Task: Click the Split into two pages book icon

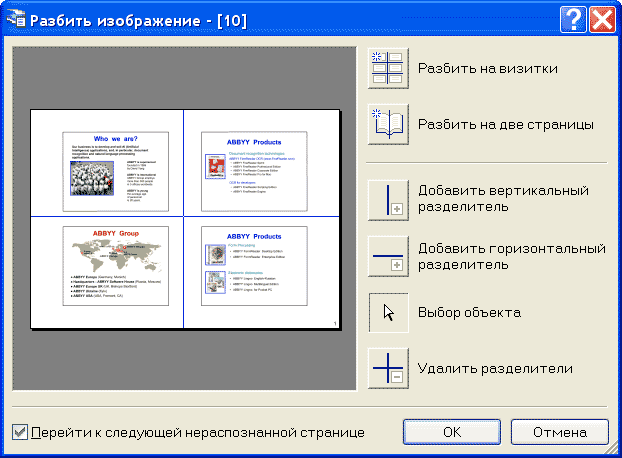Action: point(388,125)
